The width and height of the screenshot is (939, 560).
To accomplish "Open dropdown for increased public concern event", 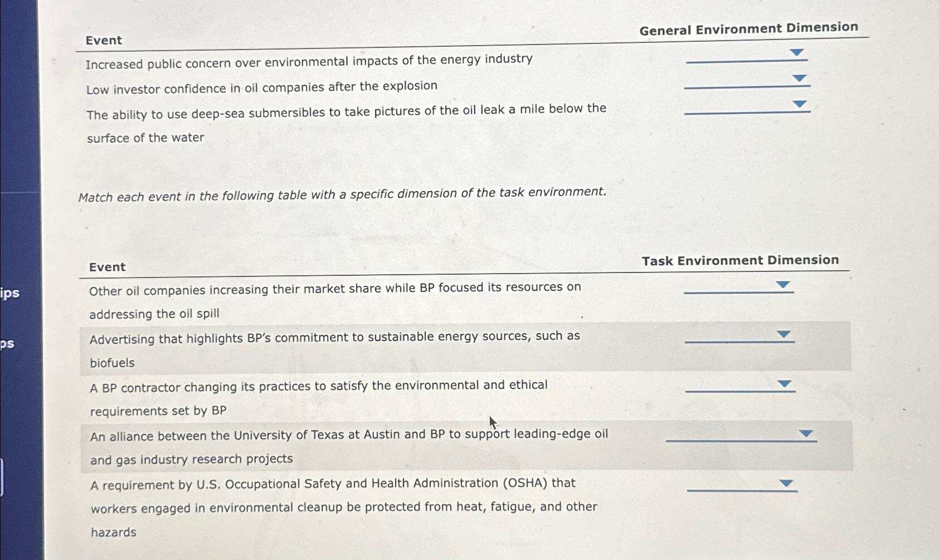I will pos(797,52).
